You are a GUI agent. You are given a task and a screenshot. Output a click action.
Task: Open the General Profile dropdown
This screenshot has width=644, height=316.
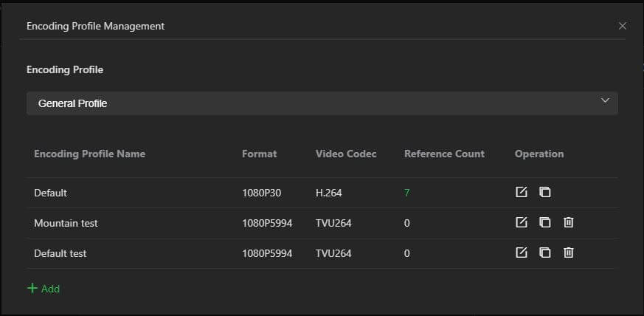point(322,103)
